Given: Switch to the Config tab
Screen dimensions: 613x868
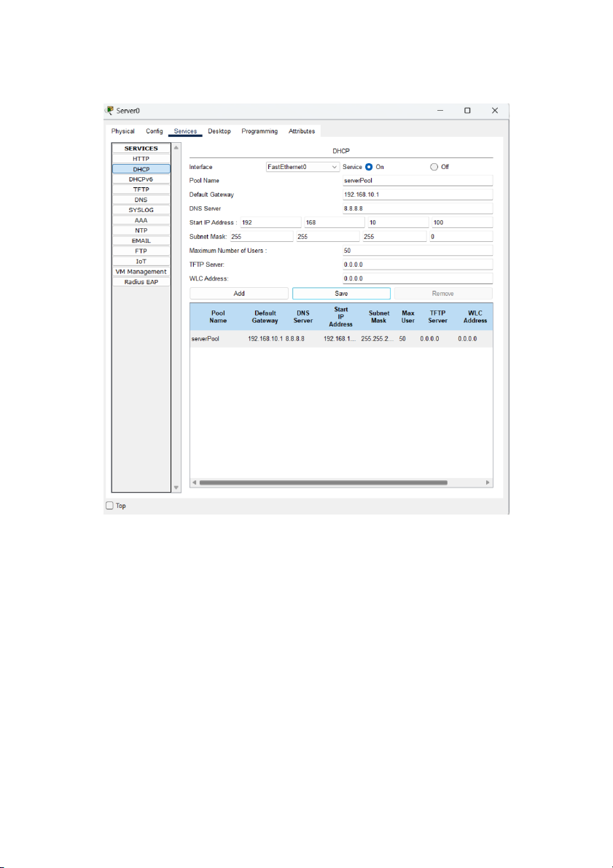Looking at the screenshot, I should click(155, 131).
